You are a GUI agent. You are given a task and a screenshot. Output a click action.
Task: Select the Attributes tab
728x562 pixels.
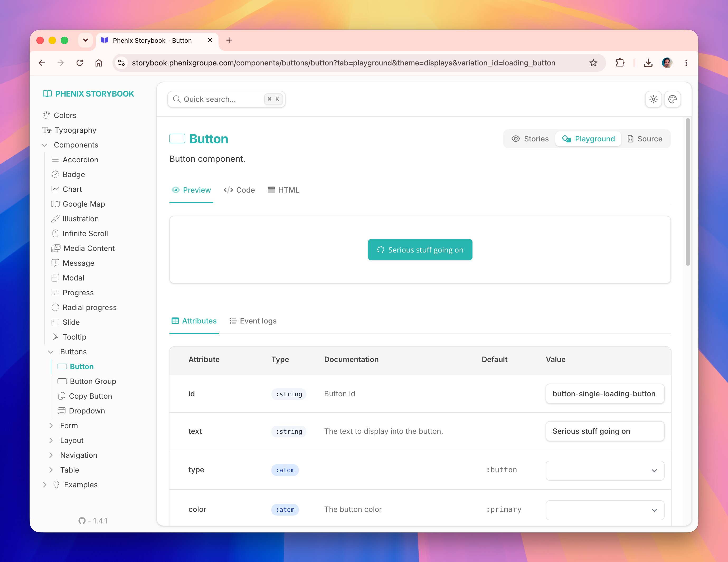click(194, 321)
